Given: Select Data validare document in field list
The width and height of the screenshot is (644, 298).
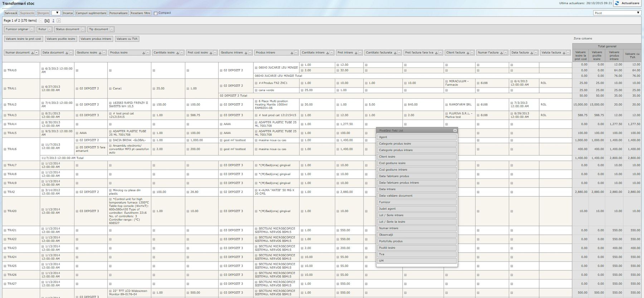Looking at the screenshot, I should tap(417, 196).
